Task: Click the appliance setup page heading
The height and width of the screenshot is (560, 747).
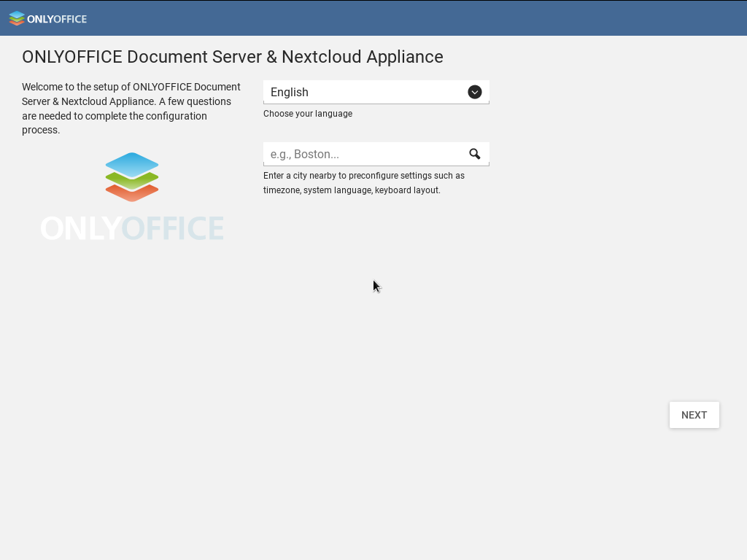Action: pos(233,57)
